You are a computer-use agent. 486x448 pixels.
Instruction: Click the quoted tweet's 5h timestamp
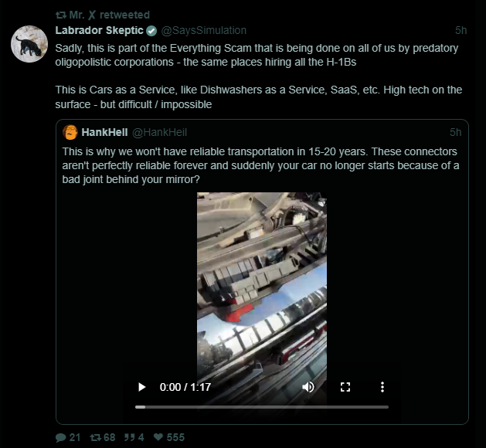[456, 132]
